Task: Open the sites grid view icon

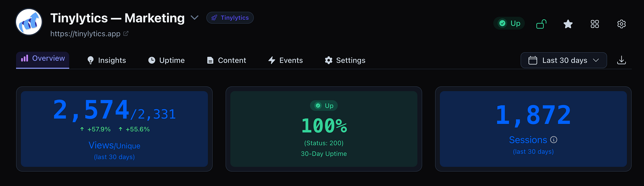Action: coord(595,24)
